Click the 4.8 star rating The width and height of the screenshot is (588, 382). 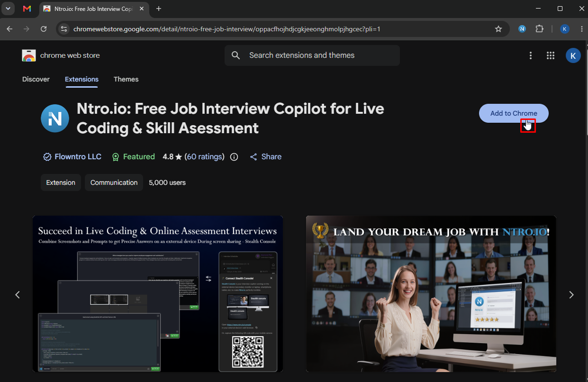point(172,157)
